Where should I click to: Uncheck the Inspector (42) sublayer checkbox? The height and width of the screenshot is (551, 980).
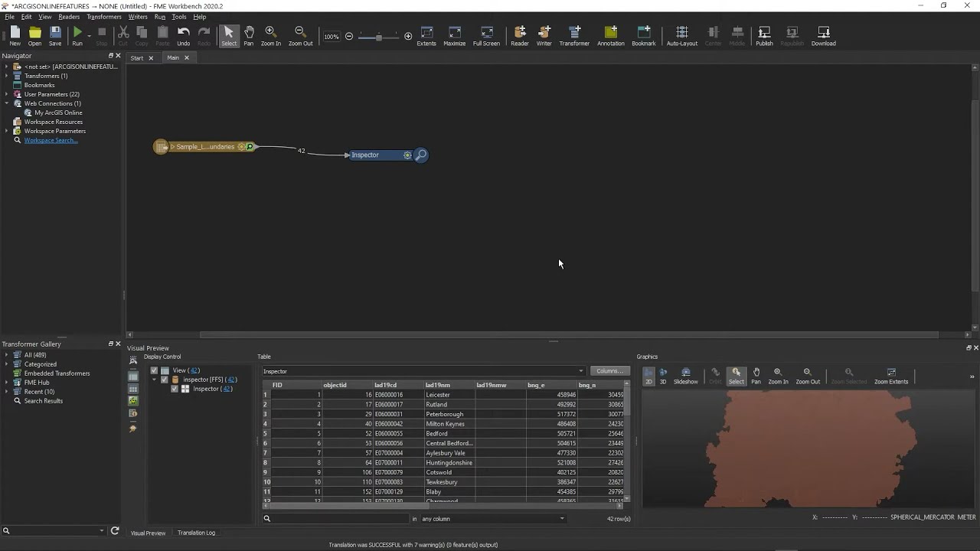(174, 389)
